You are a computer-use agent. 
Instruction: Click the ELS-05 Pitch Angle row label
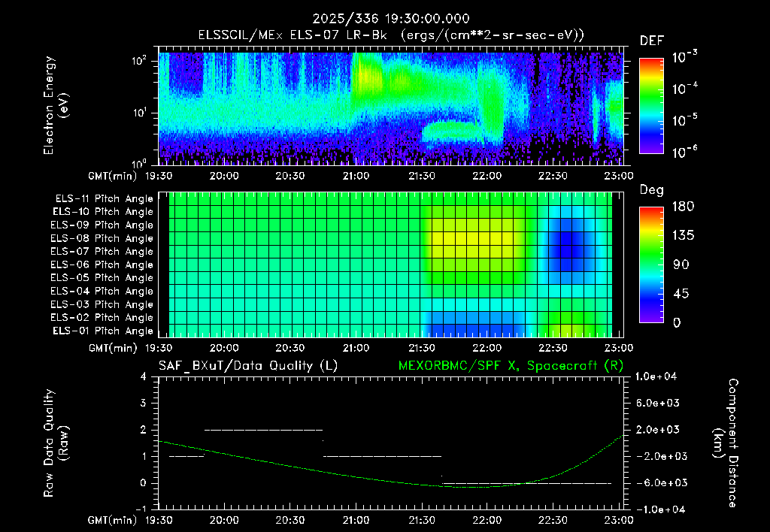tap(102, 278)
